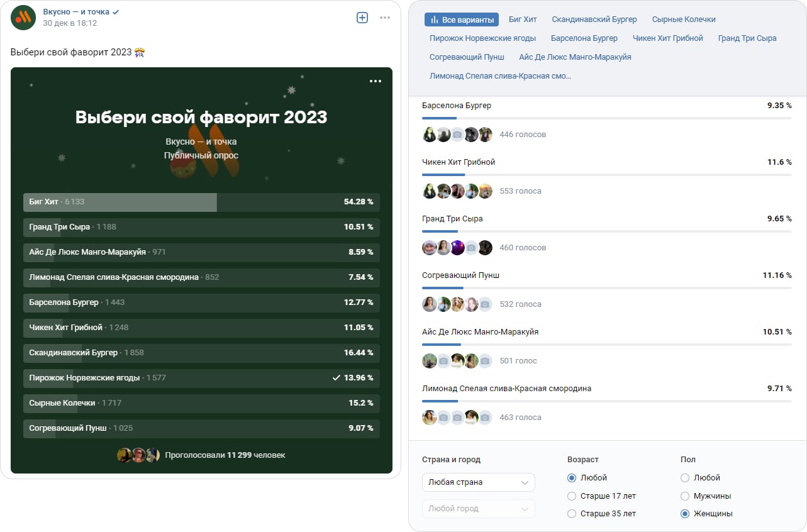Image resolution: width=807 pixels, height=532 pixels.
Task: Open the 553 голоса voters list
Action: (520, 191)
